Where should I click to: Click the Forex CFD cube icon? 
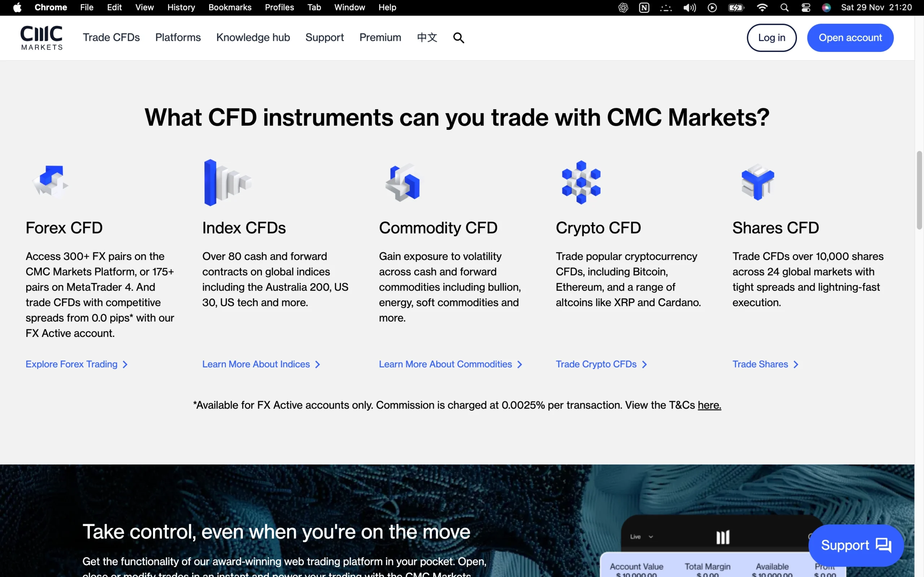point(50,181)
